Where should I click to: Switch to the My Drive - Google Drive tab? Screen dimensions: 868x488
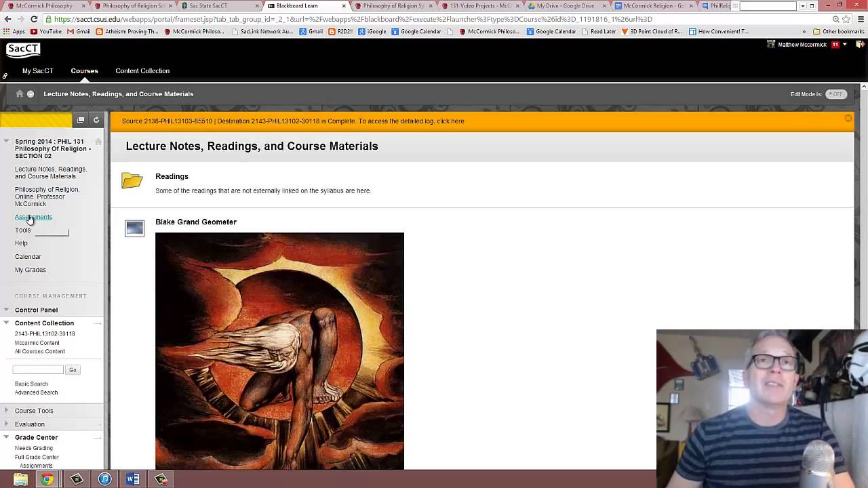coord(566,6)
